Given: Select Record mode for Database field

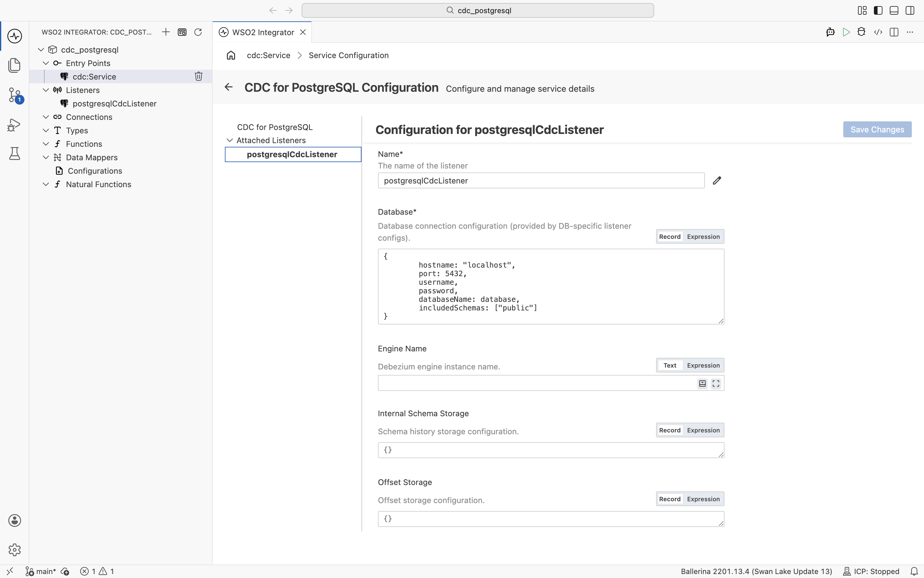Looking at the screenshot, I should pyautogui.click(x=670, y=237).
